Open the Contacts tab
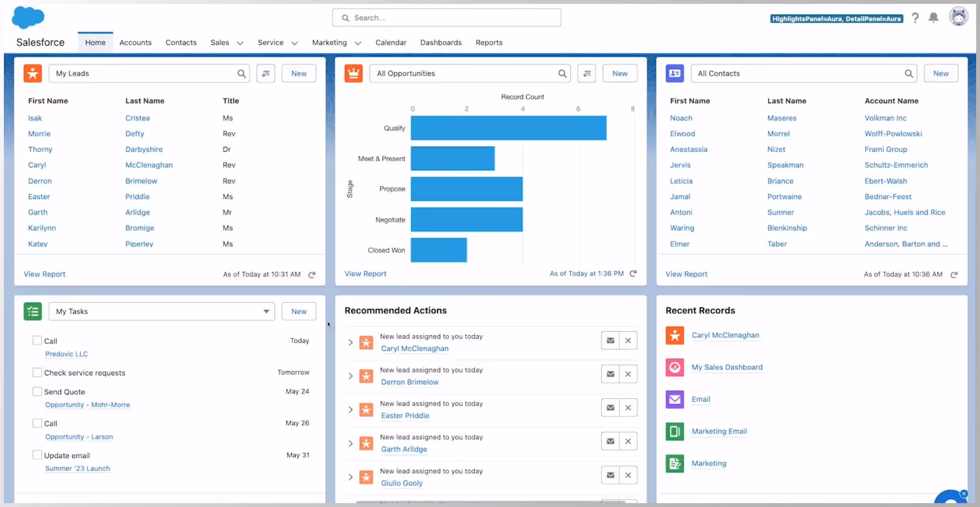The height and width of the screenshot is (507, 980). click(x=181, y=43)
